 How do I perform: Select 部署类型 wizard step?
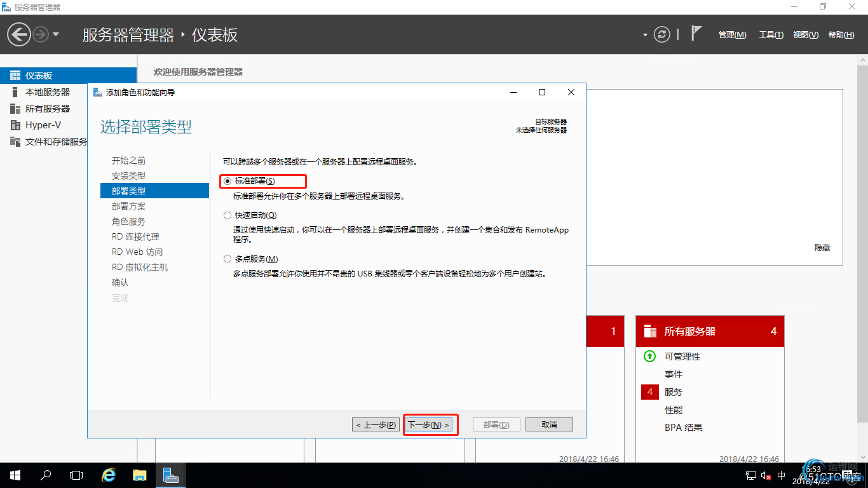click(154, 191)
